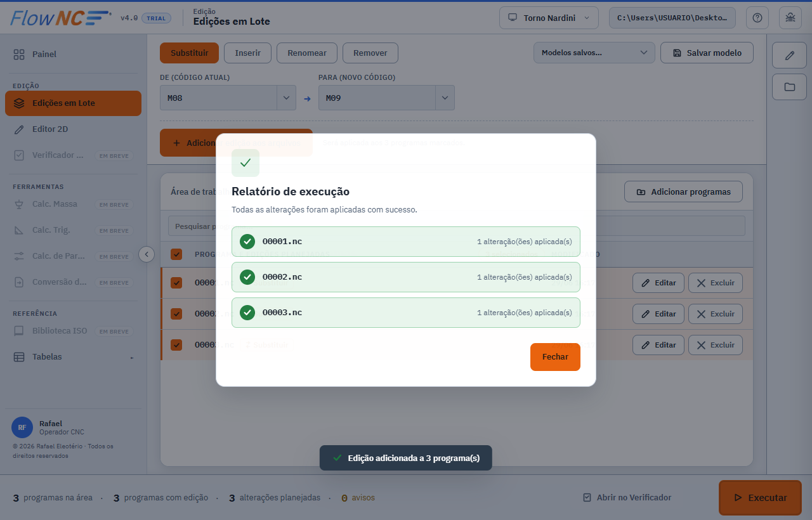The width and height of the screenshot is (812, 520).
Task: Open Edições em Lote in sidebar
Action: pos(73,103)
